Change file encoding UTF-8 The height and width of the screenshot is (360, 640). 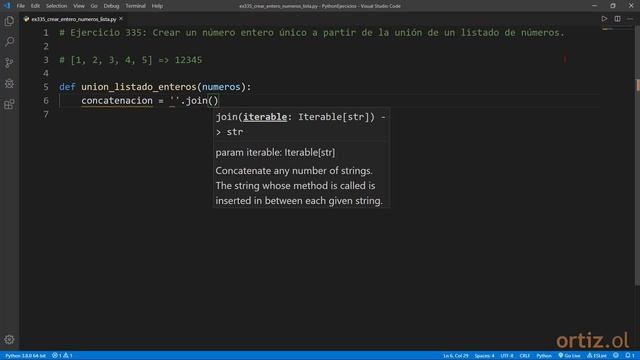(x=507, y=356)
